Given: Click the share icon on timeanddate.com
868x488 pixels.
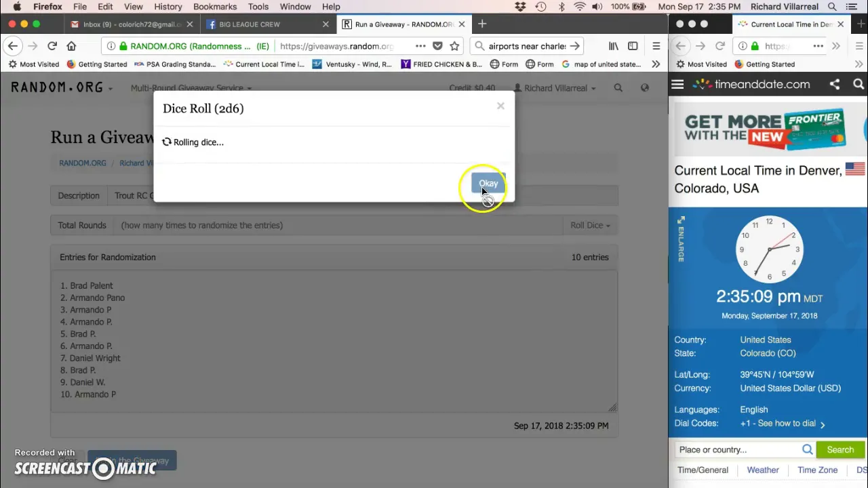Looking at the screenshot, I should [x=835, y=85].
